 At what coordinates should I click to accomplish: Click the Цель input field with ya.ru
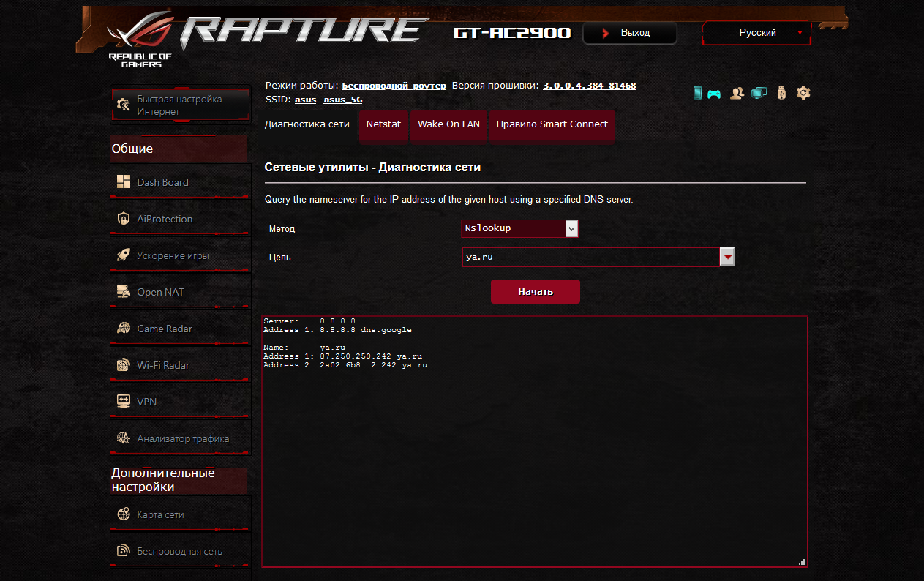[x=591, y=257]
